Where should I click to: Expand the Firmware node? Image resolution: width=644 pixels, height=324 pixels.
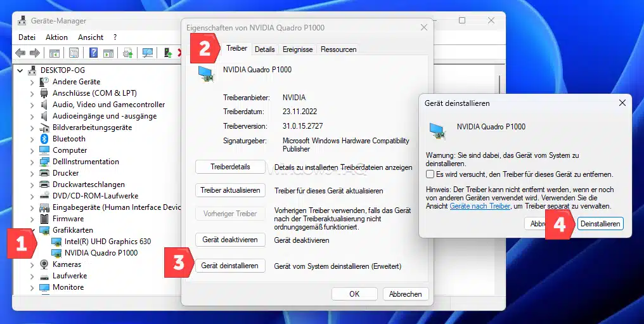[32, 219]
